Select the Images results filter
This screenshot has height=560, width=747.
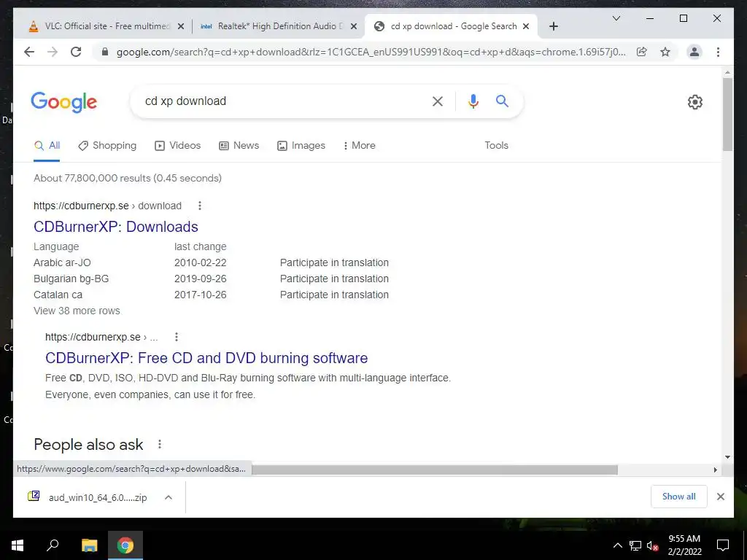(301, 146)
